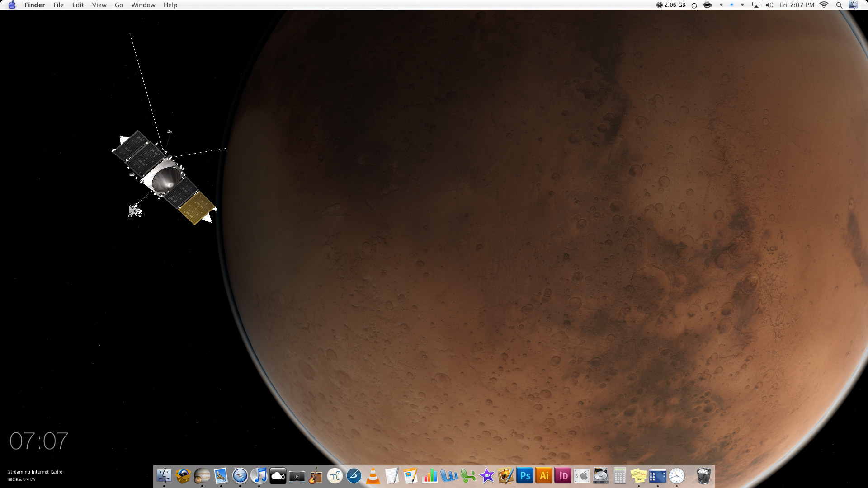Click the Fri 7:07 PM clock
The height and width of the screenshot is (488, 868).
pos(797,5)
